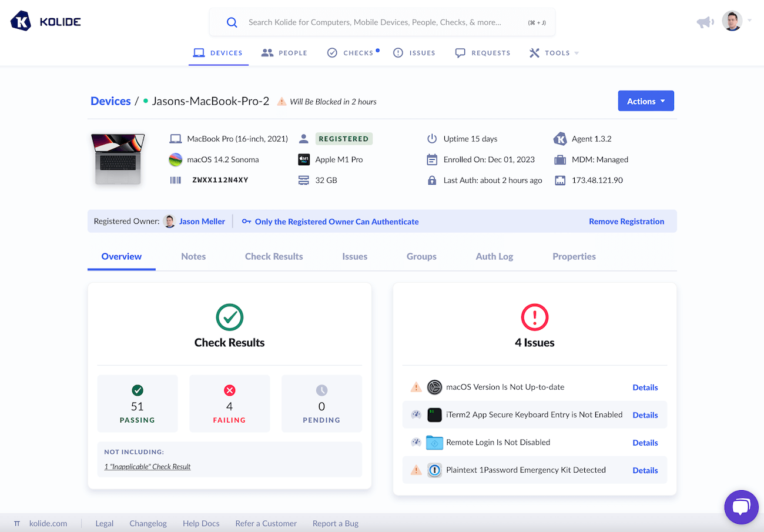This screenshot has width=764, height=532.
Task: Open the Actions dropdown
Action: click(645, 101)
